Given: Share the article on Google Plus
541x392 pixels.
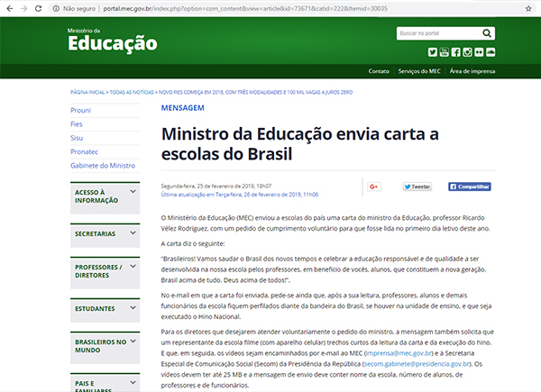Looking at the screenshot, I should point(374,187).
